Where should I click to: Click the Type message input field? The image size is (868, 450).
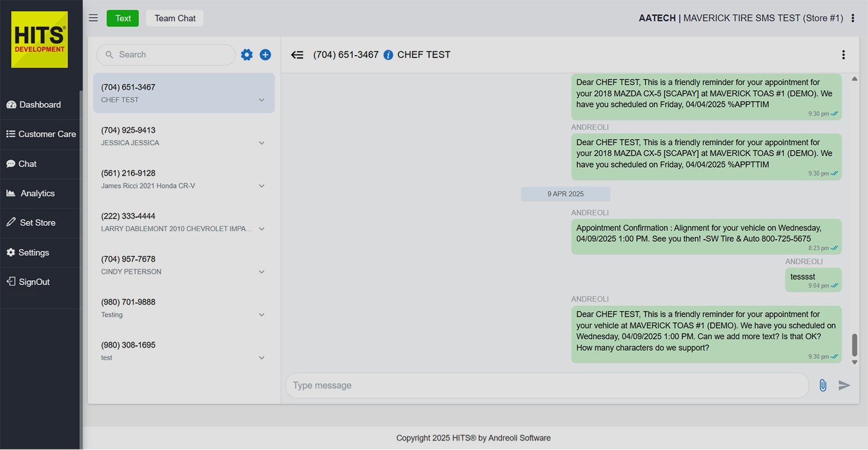546,385
